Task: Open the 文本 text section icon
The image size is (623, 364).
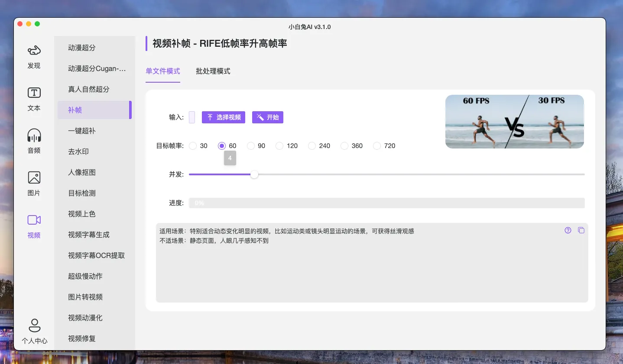Action: point(34,93)
